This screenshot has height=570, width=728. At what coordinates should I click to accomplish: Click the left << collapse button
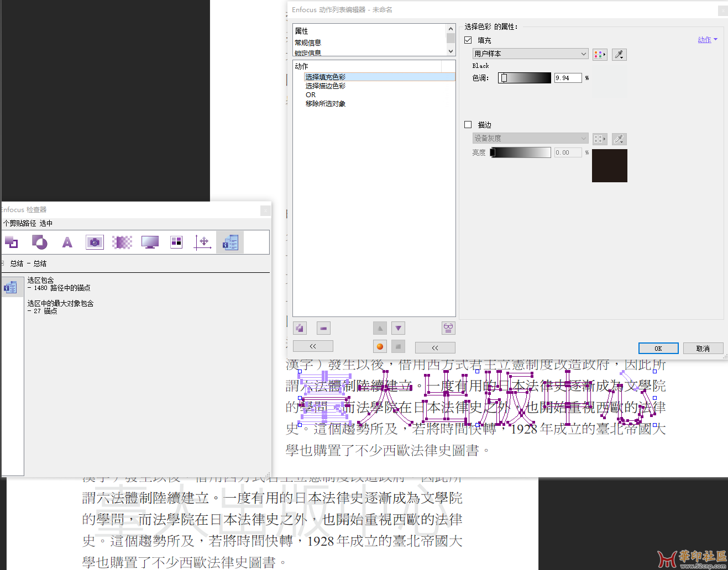click(313, 346)
